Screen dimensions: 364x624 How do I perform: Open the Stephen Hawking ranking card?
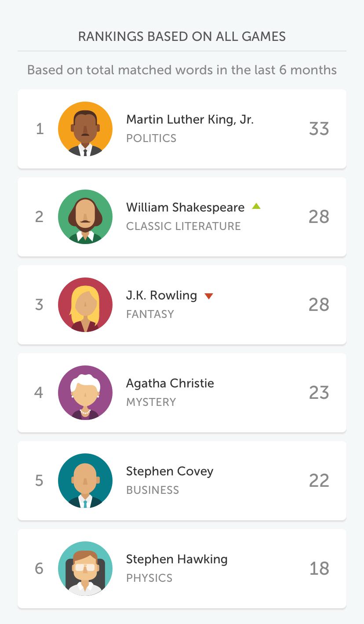[x=182, y=569]
